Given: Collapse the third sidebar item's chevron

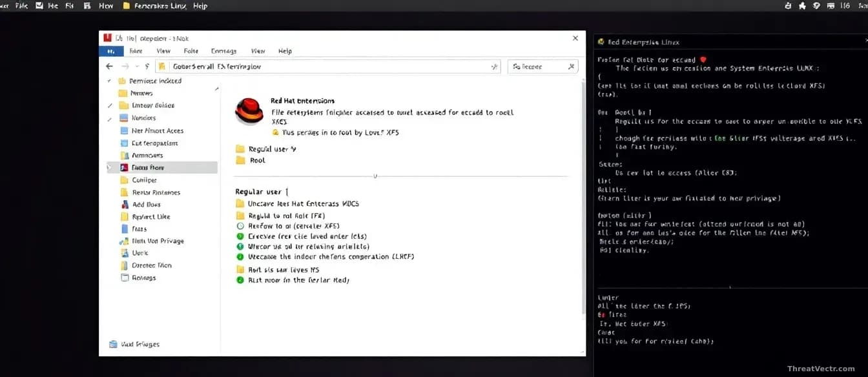Looking at the screenshot, I should tap(109, 105).
